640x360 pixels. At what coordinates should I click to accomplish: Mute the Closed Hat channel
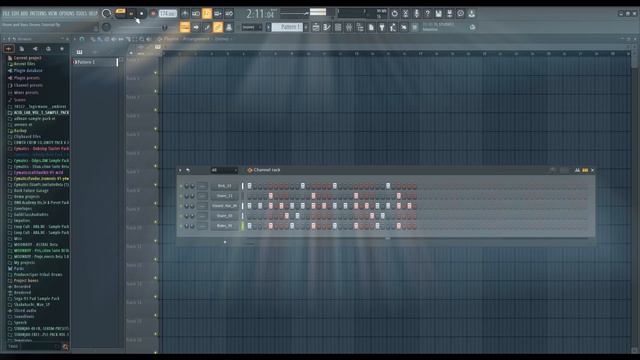[x=181, y=206]
